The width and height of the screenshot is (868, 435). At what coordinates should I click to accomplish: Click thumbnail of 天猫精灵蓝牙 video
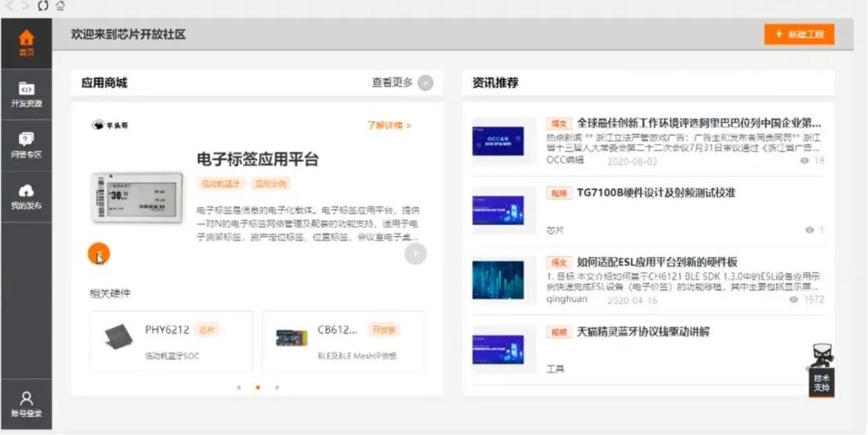pos(498,350)
